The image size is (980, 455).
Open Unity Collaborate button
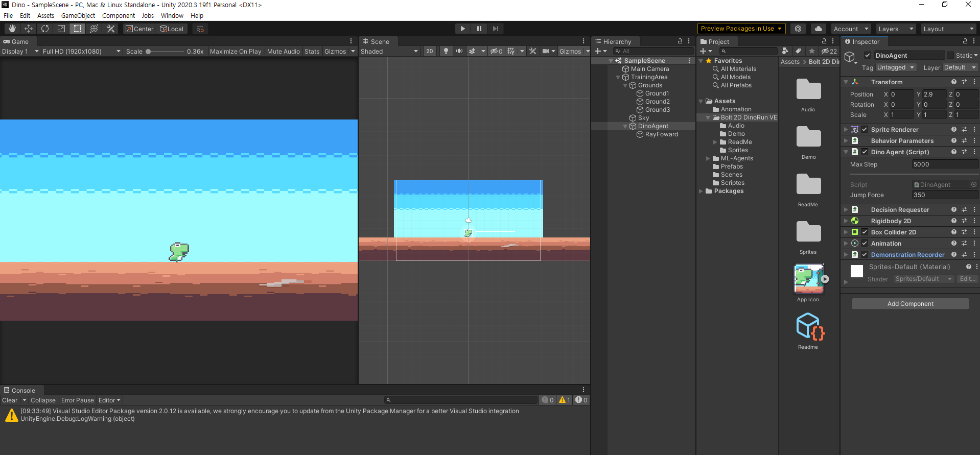(798, 29)
